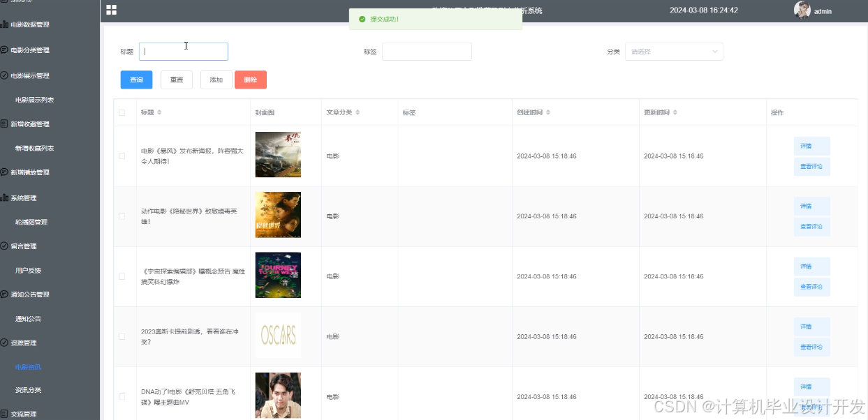Sort table by 文章分类 column arrows
Image resolution: width=868 pixels, height=420 pixels.
(x=358, y=112)
